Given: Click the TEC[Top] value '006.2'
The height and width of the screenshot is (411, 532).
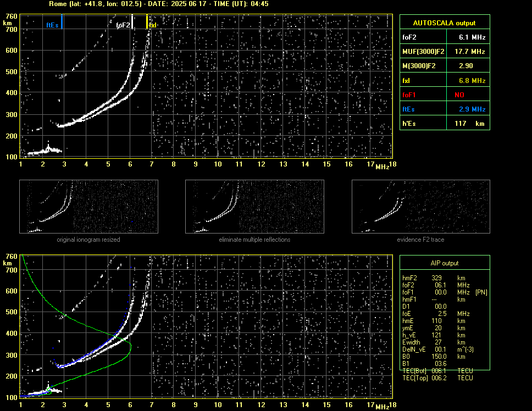Looking at the screenshot, I should point(439,378).
